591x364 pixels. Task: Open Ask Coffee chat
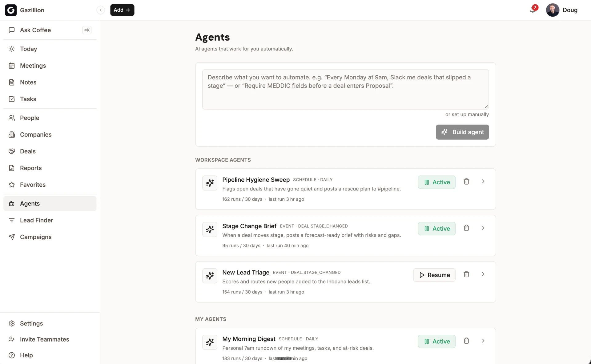click(x=50, y=30)
